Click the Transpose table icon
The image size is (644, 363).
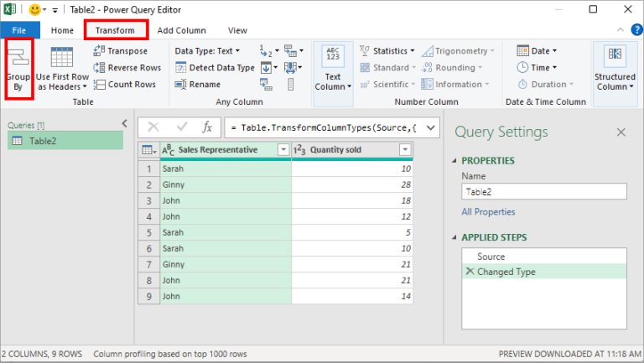click(99, 51)
